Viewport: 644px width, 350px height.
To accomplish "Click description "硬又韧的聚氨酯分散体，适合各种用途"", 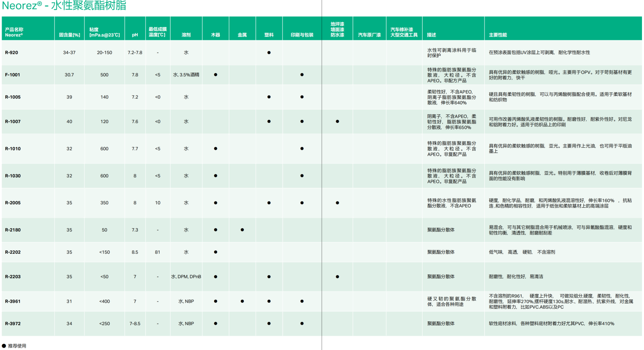I will click(x=451, y=301).
